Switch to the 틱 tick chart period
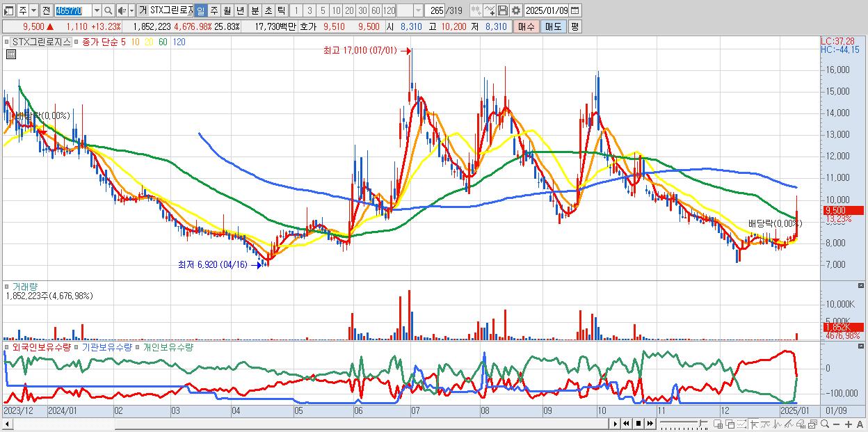The width and height of the screenshot is (868, 432). [281, 10]
